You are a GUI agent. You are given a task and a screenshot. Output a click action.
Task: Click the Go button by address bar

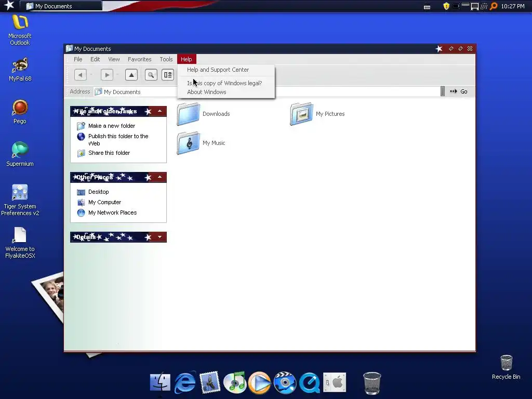click(459, 91)
